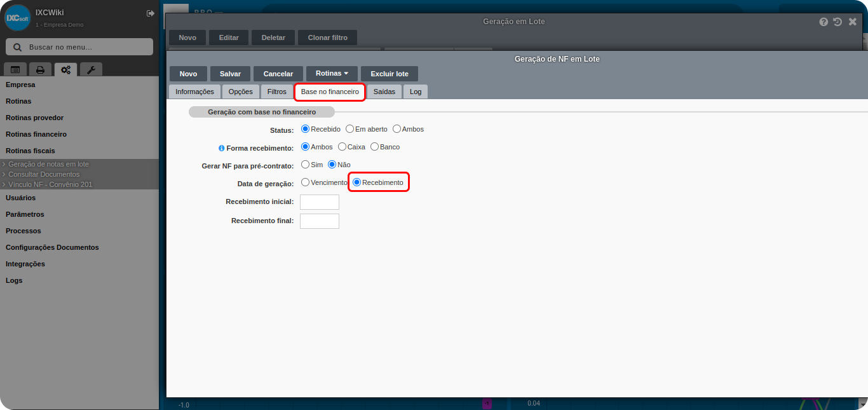This screenshot has height=410, width=868.
Task: Open the gears settings sidebar tab icon
Action: click(x=65, y=70)
